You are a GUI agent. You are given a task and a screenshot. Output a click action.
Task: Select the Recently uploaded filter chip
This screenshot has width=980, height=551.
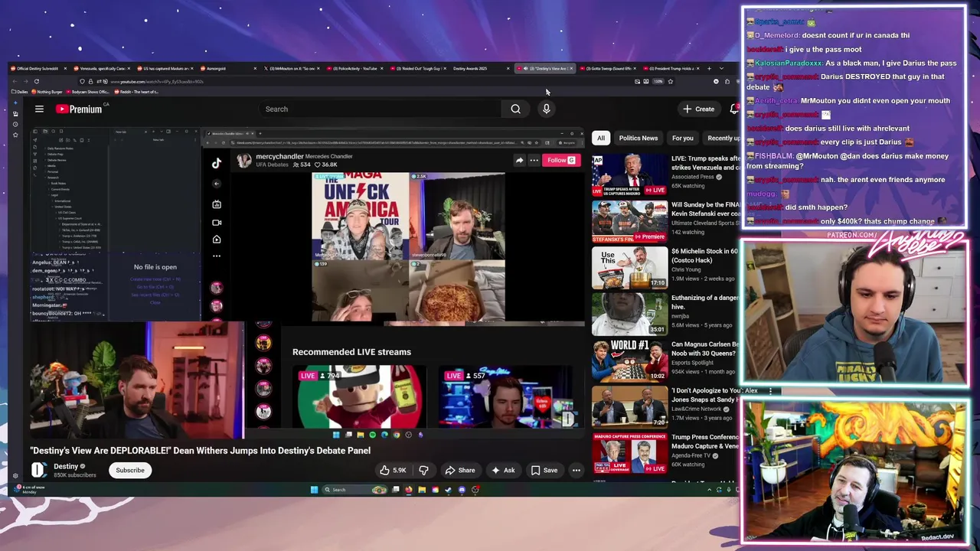pyautogui.click(x=722, y=138)
